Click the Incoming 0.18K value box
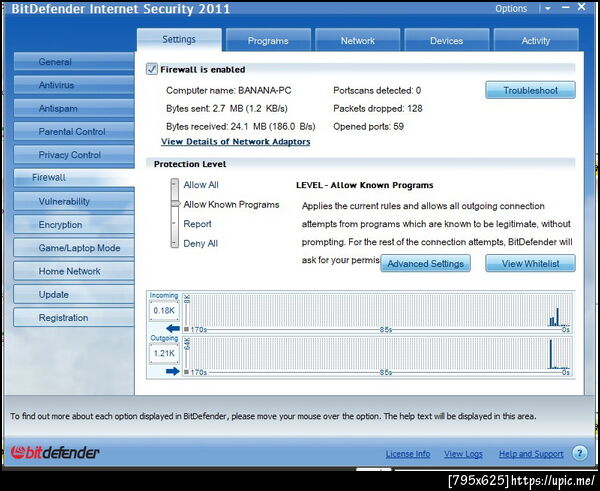This screenshot has height=491, width=600. [164, 310]
